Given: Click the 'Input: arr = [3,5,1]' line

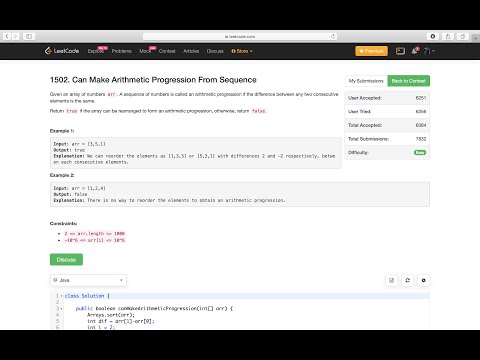Looking at the screenshot, I should click(x=80, y=144).
